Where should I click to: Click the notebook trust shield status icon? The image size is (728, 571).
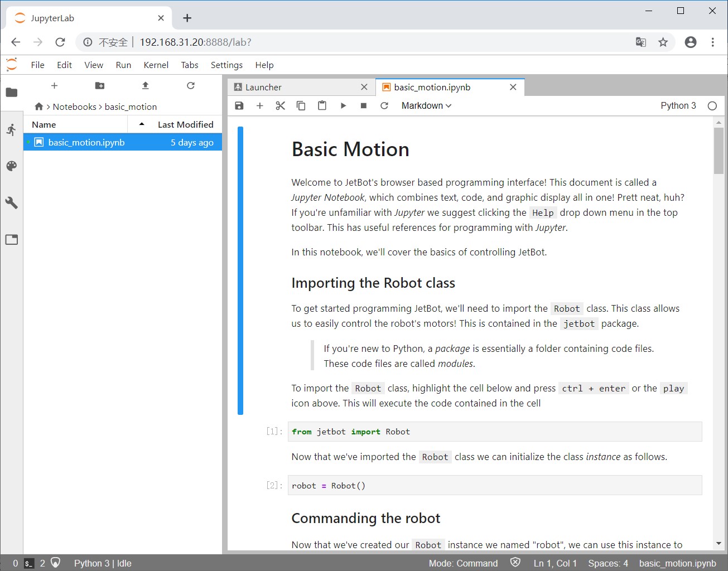515,563
